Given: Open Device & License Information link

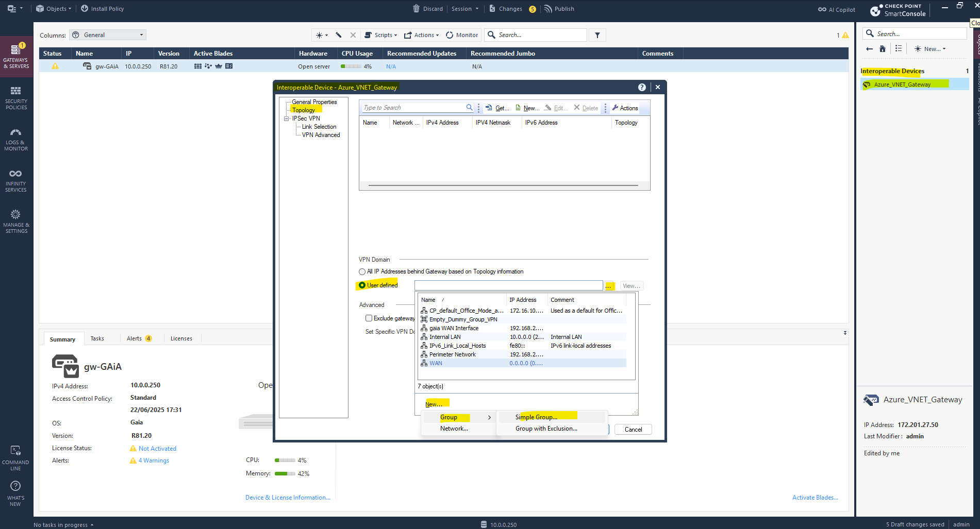Looking at the screenshot, I should 288,498.
